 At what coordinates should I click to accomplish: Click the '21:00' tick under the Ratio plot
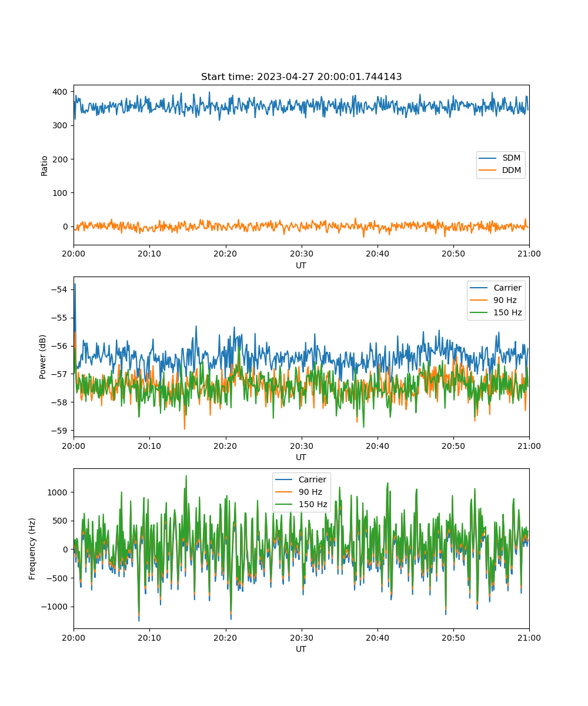point(529,254)
